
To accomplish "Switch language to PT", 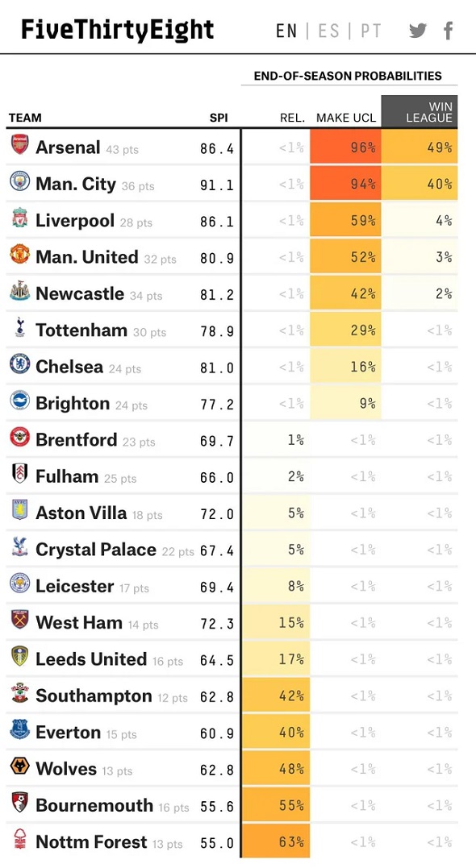I will tap(370, 31).
